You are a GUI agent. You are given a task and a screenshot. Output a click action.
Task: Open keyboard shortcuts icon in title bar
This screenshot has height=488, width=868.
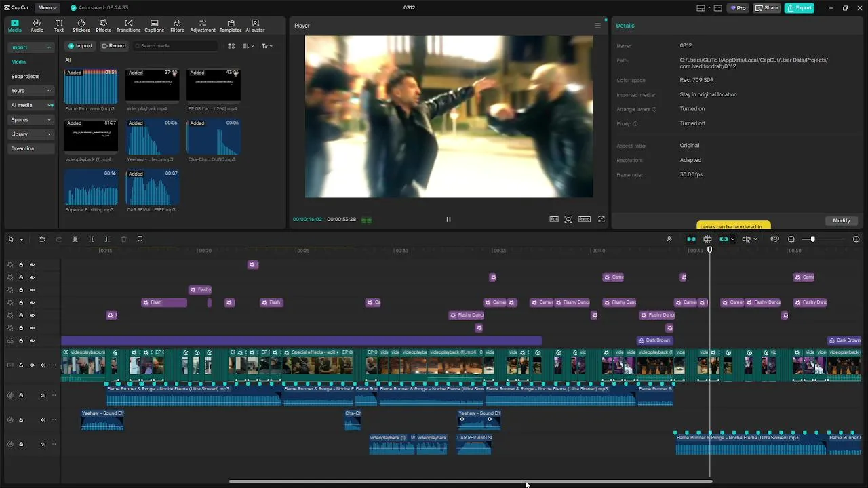(718, 8)
